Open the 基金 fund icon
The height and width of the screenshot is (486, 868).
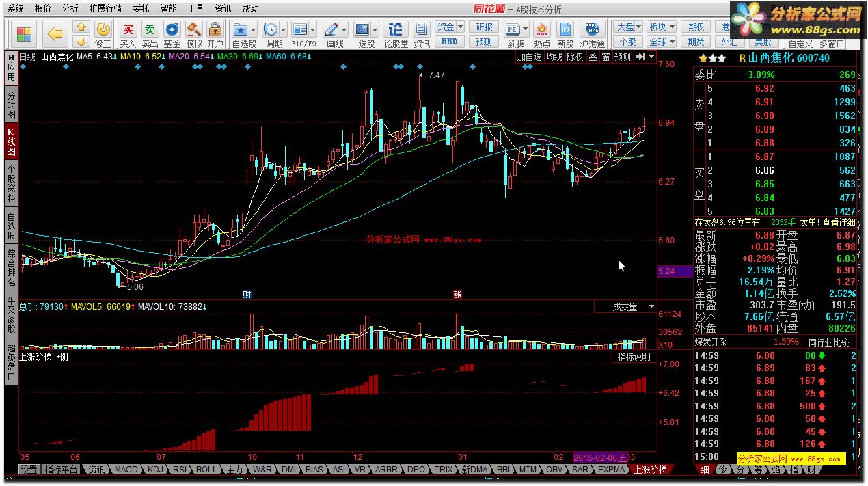click(172, 34)
